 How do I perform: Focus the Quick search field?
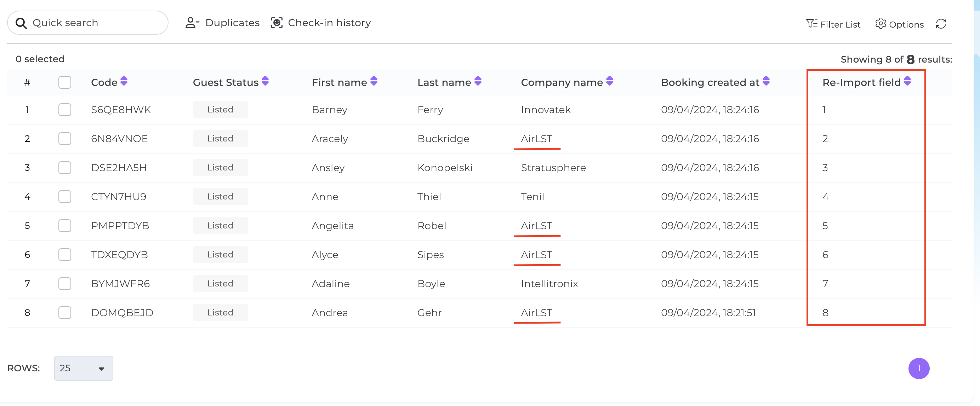[88, 23]
